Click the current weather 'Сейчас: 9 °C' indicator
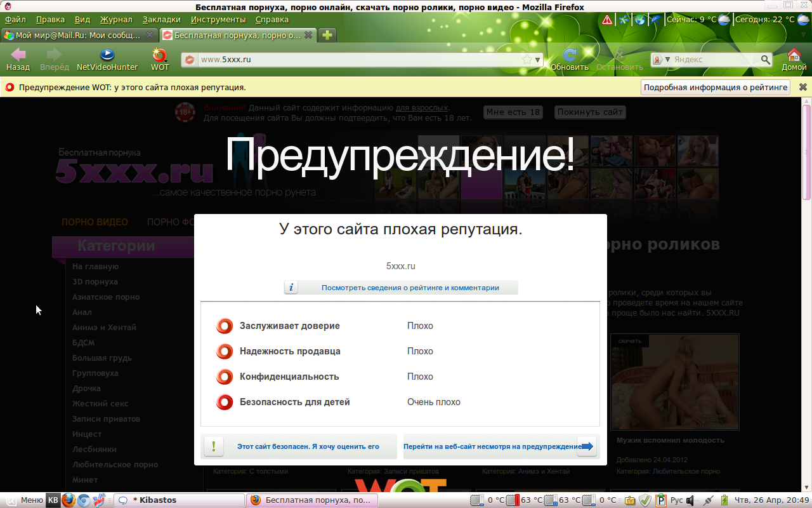The width and height of the screenshot is (812, 508). pyautogui.click(x=698, y=20)
